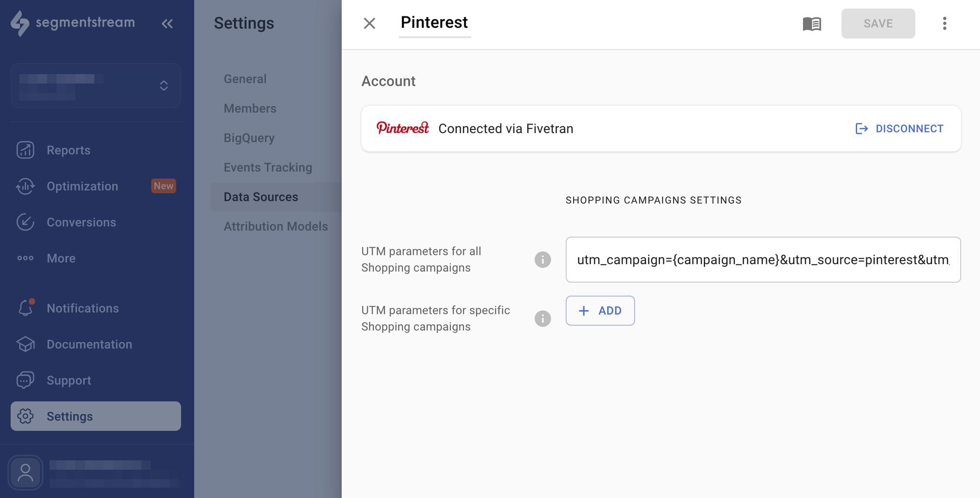The image size is (980, 498).
Task: Open General settings tab
Action: [245, 79]
